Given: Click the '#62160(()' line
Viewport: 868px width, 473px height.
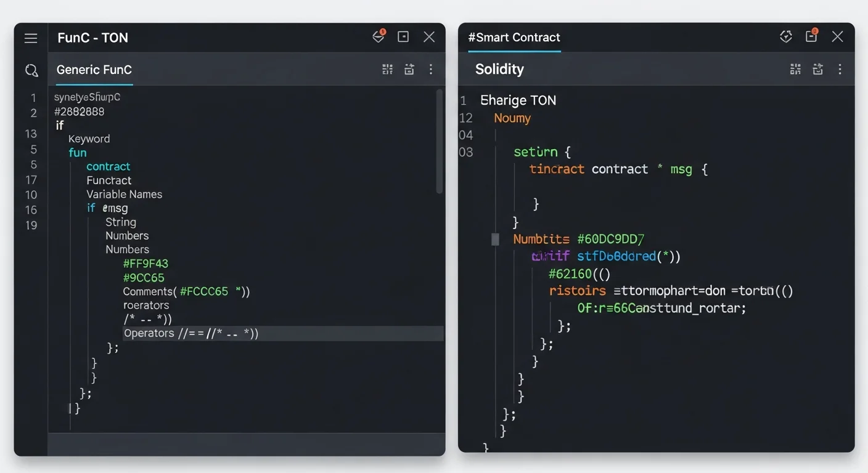Looking at the screenshot, I should tap(579, 273).
